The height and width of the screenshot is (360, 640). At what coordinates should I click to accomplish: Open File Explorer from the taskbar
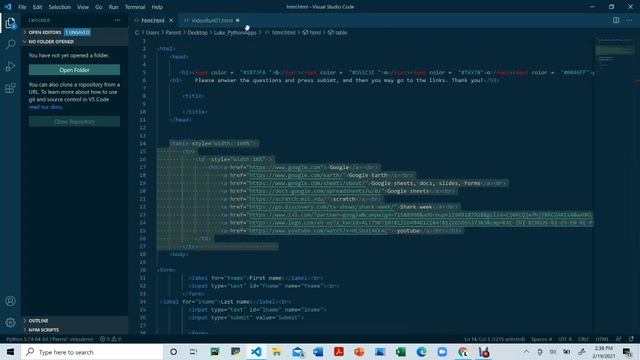[277, 352]
